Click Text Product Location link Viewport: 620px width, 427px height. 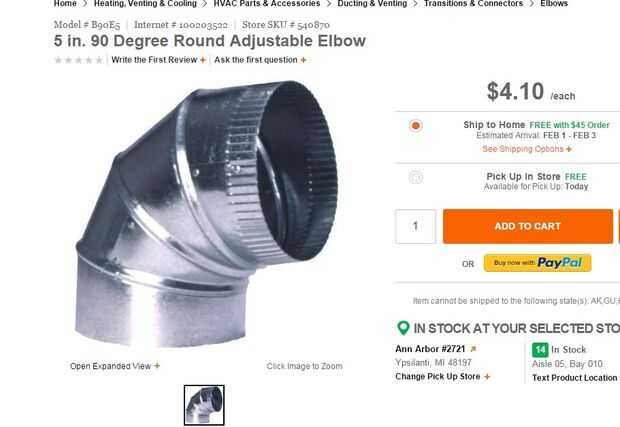pyautogui.click(x=575, y=378)
